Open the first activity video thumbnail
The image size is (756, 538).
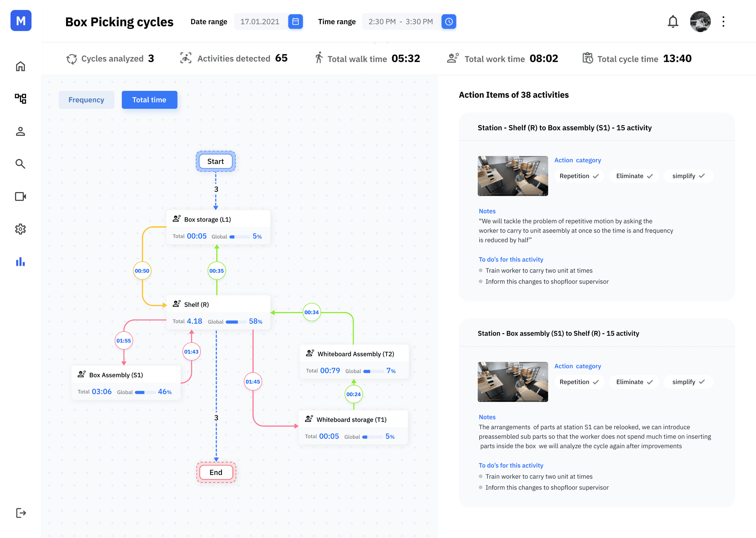[513, 176]
